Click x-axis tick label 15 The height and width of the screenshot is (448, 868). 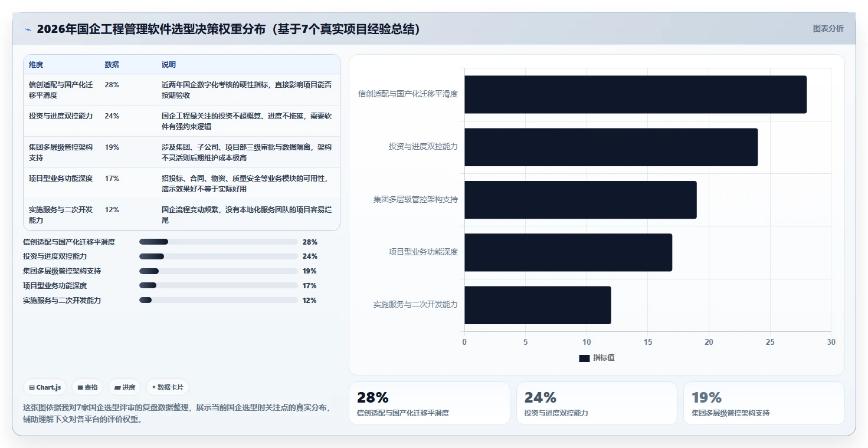coord(648,342)
